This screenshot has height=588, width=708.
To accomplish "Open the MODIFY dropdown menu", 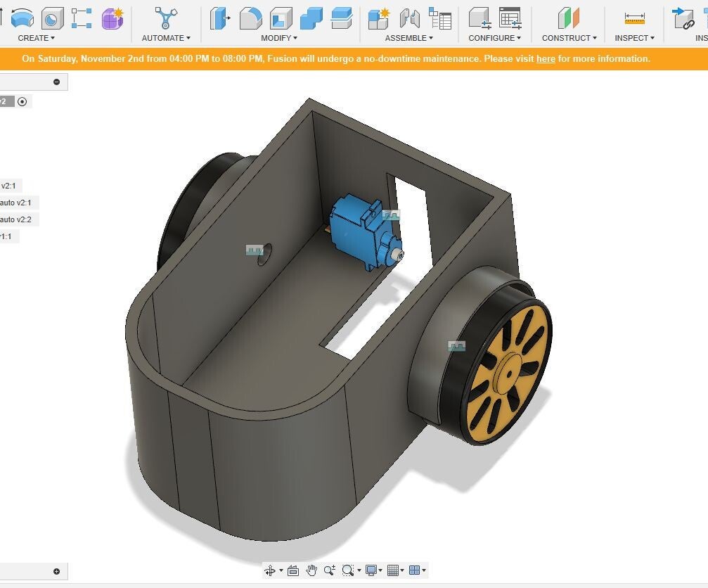I will (279, 38).
